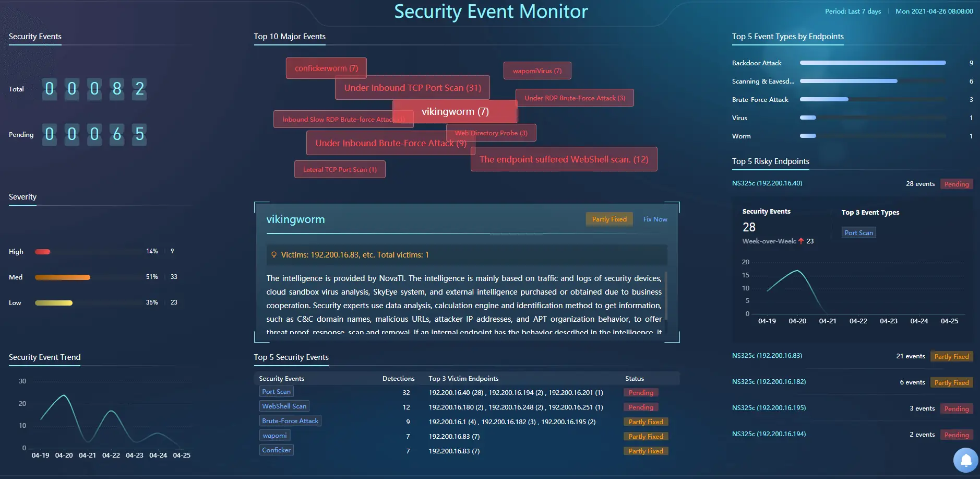Screen dimensions: 980x479
Task: Choose the wapomiVirus (7) event tag
Action: 537,71
